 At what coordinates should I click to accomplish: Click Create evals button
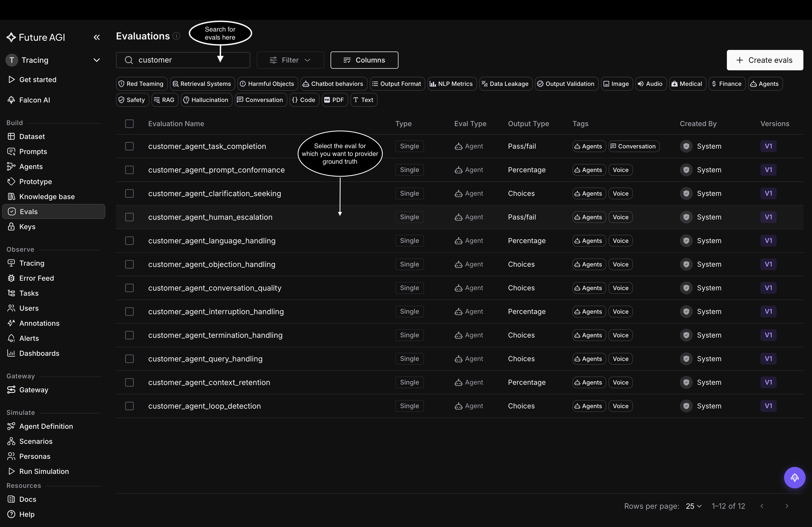(764, 60)
